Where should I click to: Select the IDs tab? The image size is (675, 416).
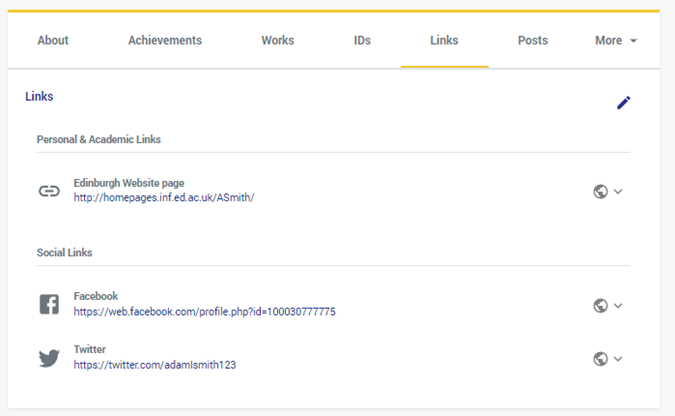[362, 41]
